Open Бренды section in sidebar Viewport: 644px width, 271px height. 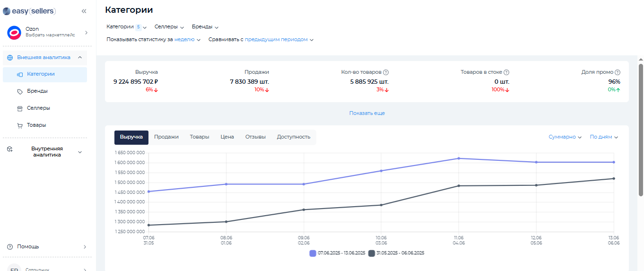pos(37,91)
